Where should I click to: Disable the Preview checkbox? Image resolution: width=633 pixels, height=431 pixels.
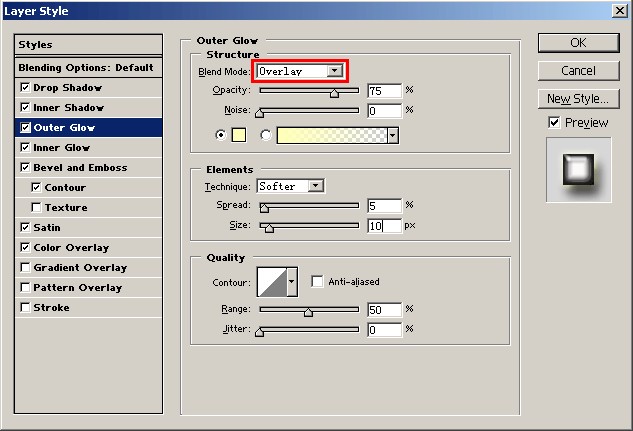[x=554, y=122]
